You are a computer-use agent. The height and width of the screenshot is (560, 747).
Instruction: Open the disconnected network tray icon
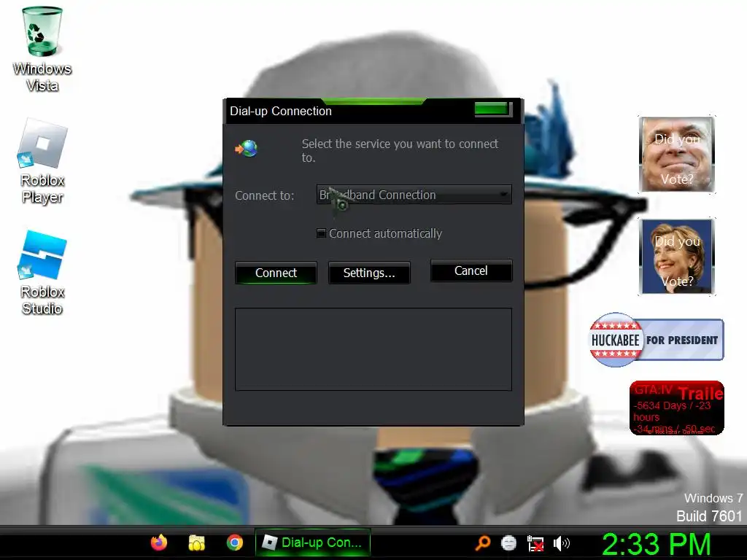pos(535,542)
